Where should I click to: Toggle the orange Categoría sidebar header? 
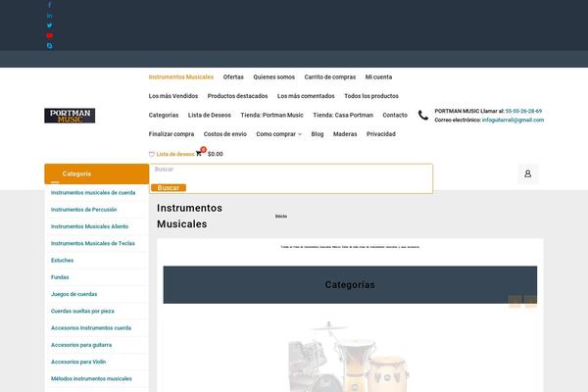click(97, 173)
